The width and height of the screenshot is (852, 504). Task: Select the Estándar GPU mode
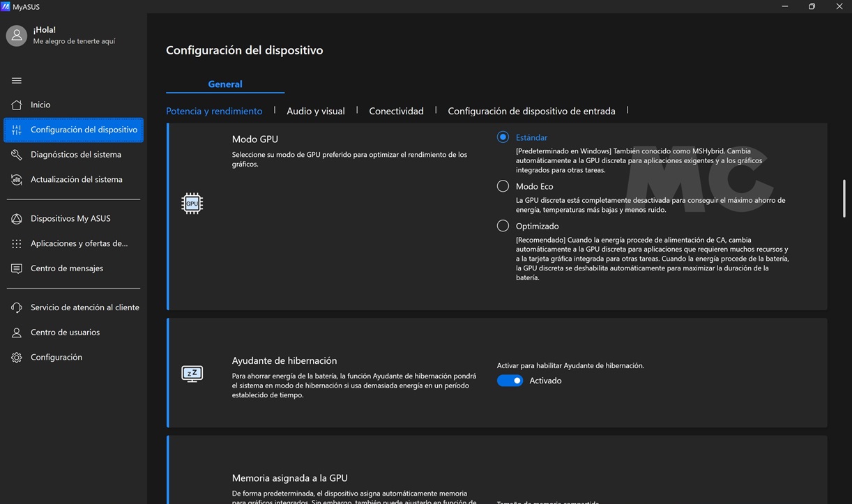tap(503, 137)
